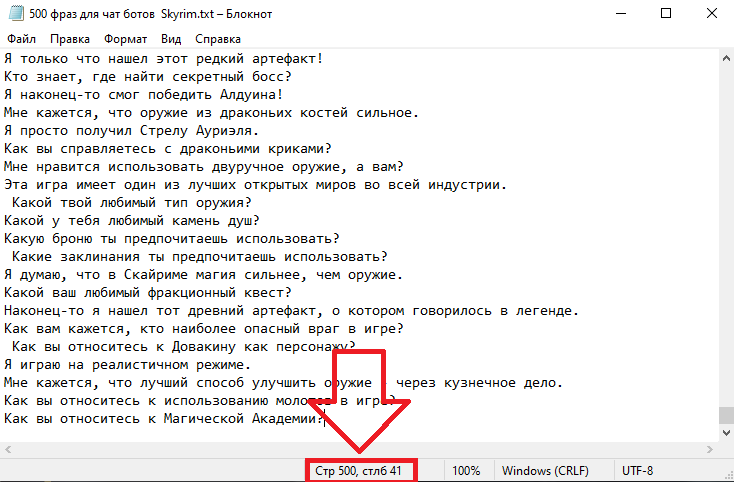The height and width of the screenshot is (482, 734).
Task: Click the vertical scrollbar thumb
Action: click(726, 415)
